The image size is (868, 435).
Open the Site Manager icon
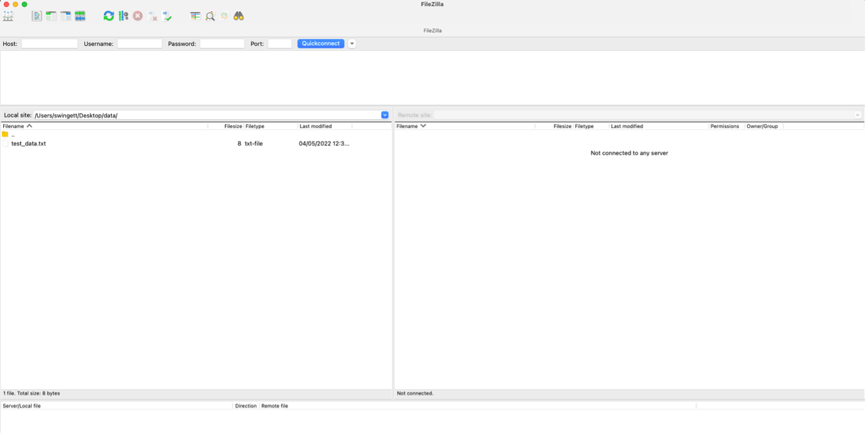point(8,16)
